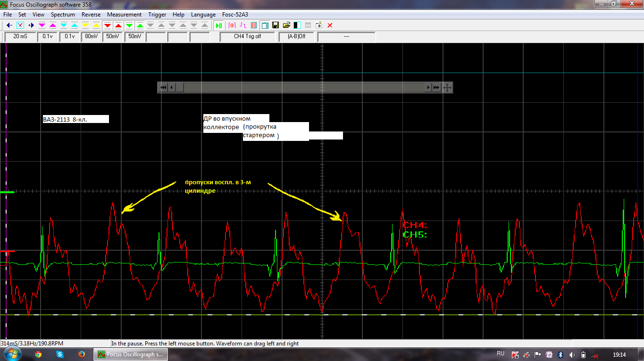Open the Language menu
The image size is (644, 361).
click(x=203, y=15)
